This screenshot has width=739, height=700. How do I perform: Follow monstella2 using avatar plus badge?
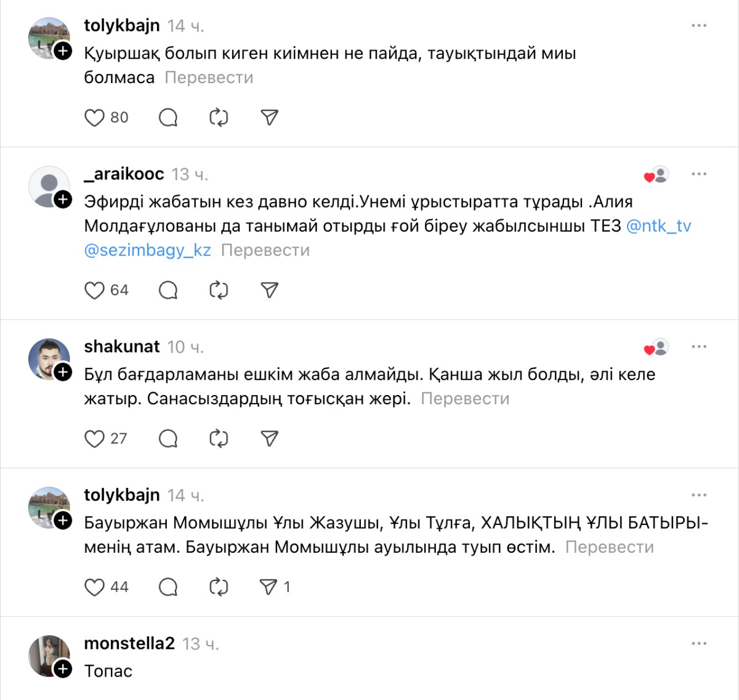tap(63, 669)
